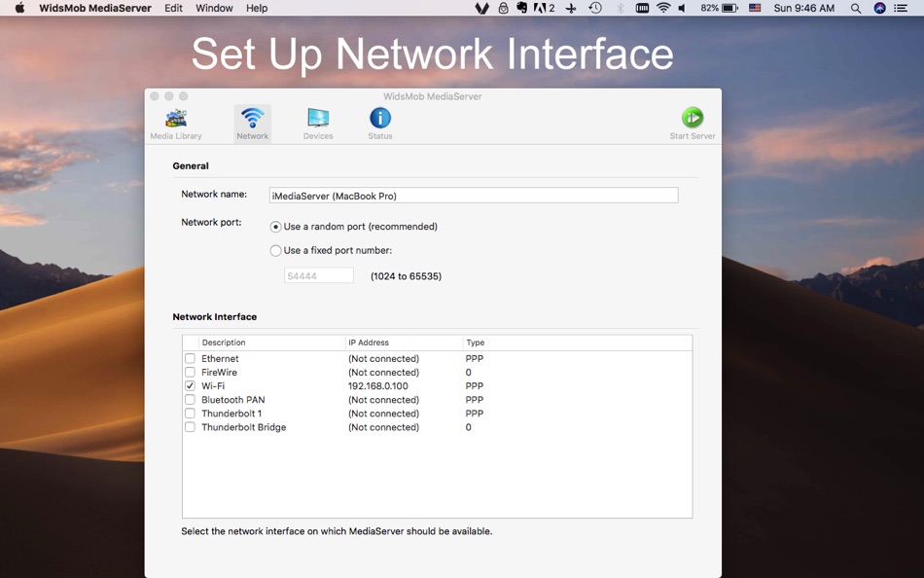Click the Bluetooth menu bar icon
924x578 pixels.
(620, 8)
